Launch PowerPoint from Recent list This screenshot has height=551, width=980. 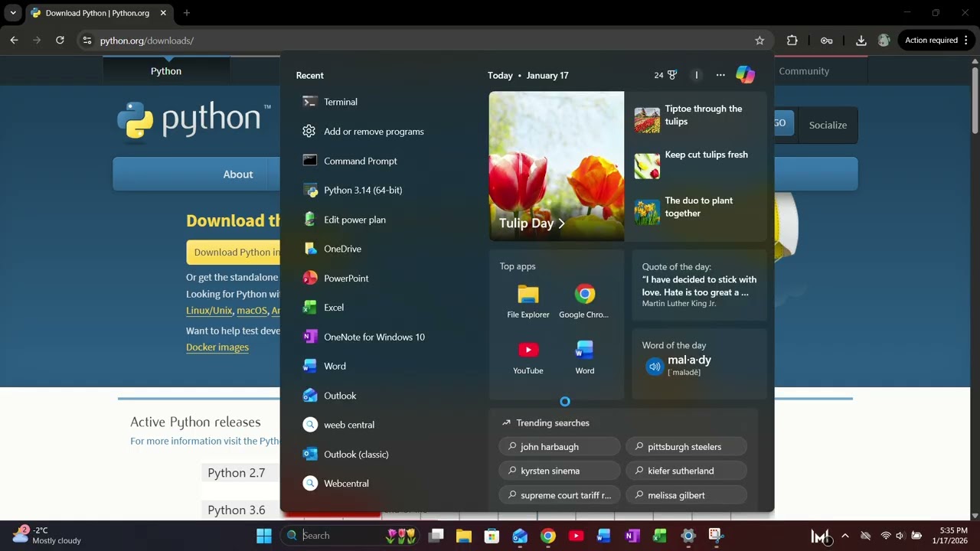tap(346, 279)
